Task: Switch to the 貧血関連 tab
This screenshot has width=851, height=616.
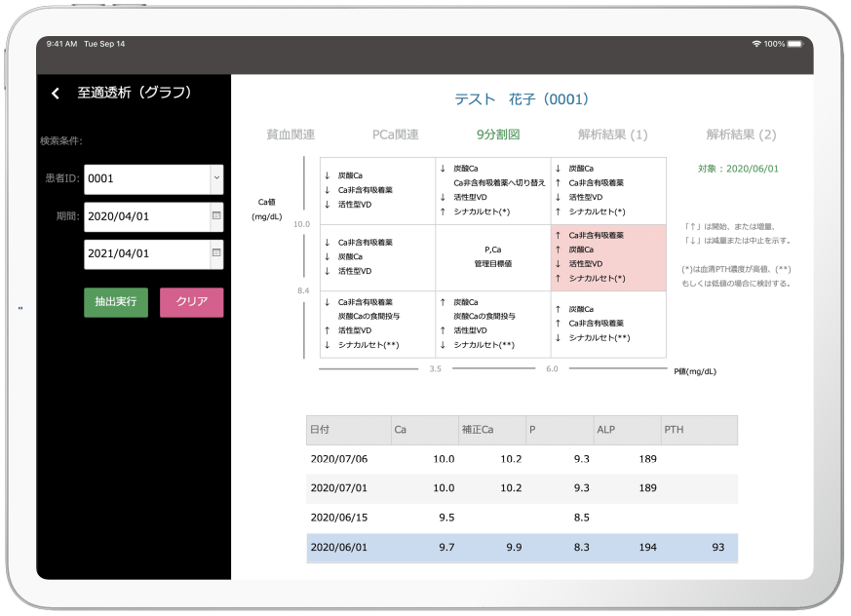Action: click(290, 135)
